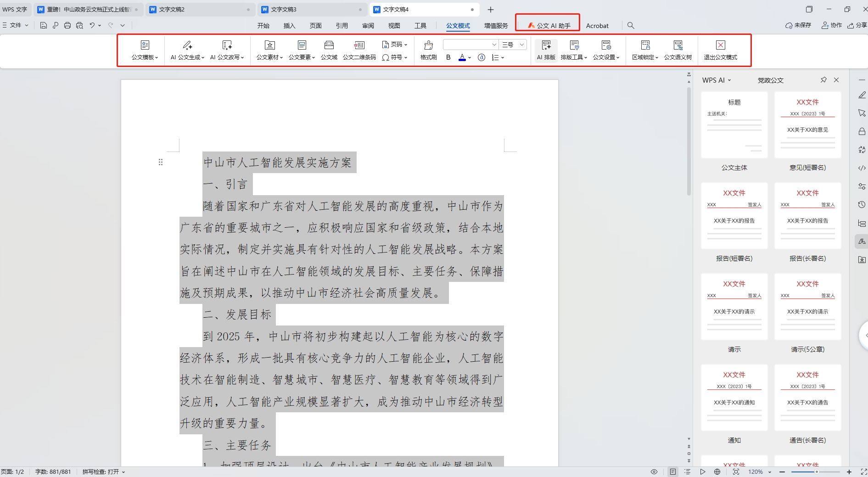Viewport: 868px width, 477px height.
Task: Click 退出公文模式 exit button
Action: [721, 50]
